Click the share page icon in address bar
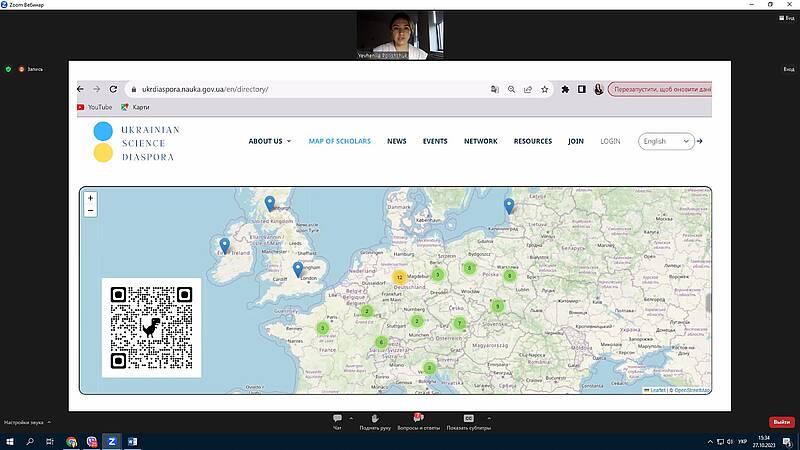This screenshot has width=800, height=450. 528,89
